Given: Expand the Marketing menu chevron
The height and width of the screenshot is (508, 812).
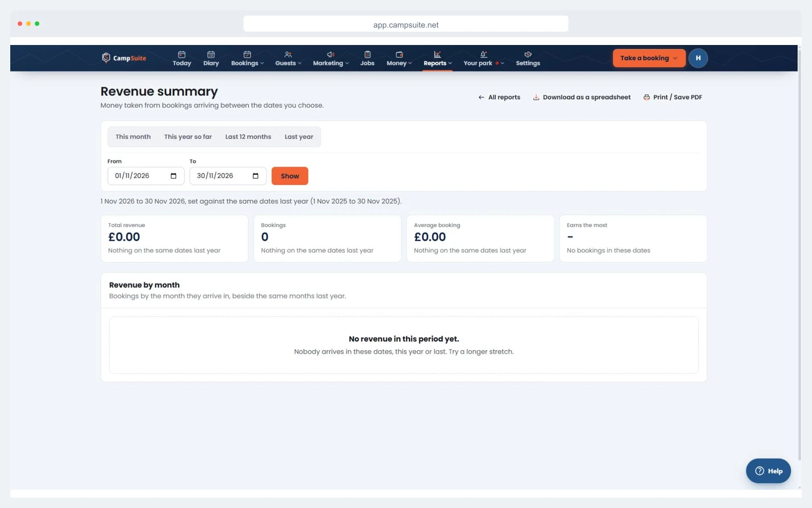Looking at the screenshot, I should tap(347, 63).
